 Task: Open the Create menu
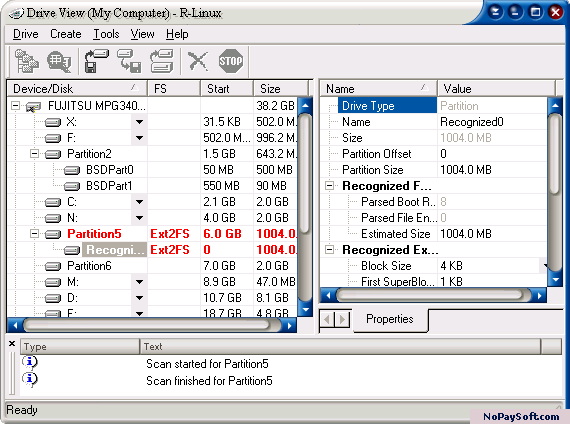pyautogui.click(x=66, y=34)
